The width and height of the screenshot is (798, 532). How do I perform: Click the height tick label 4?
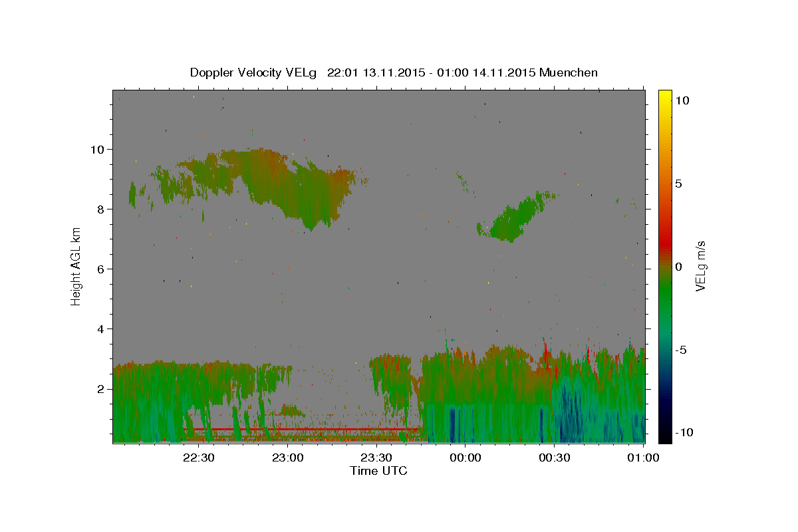(x=100, y=329)
